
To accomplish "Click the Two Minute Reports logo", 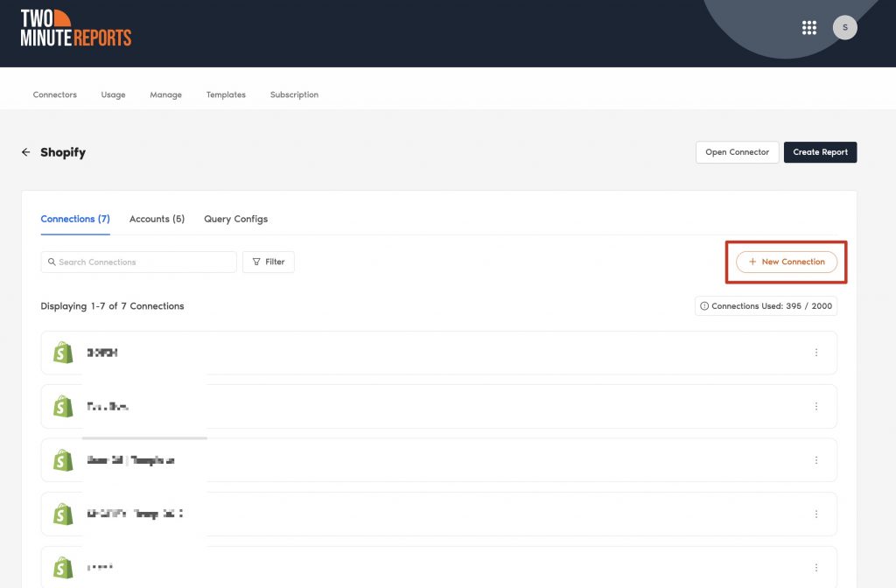I will (76, 29).
